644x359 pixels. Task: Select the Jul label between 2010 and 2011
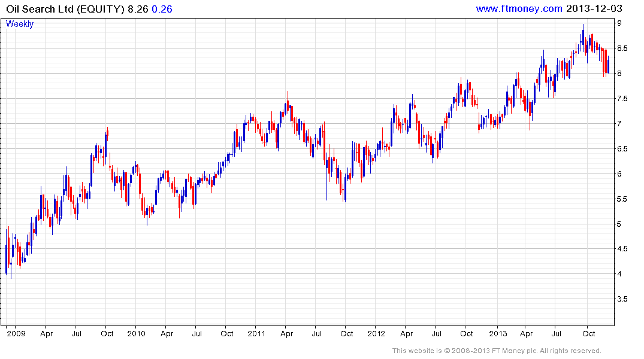(196, 333)
